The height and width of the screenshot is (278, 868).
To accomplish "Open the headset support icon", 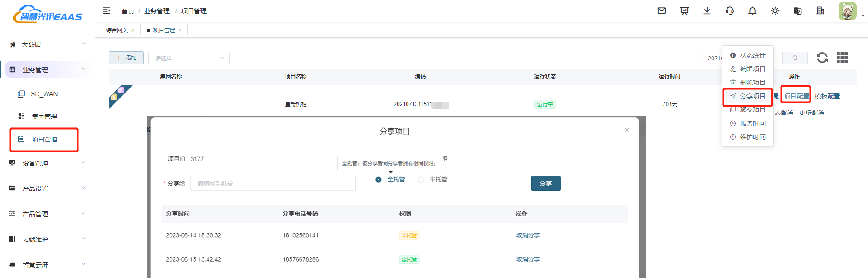I will click(x=730, y=11).
